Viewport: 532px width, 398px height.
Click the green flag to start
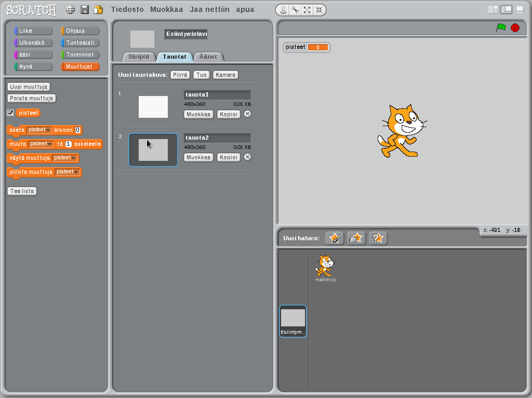(x=501, y=28)
